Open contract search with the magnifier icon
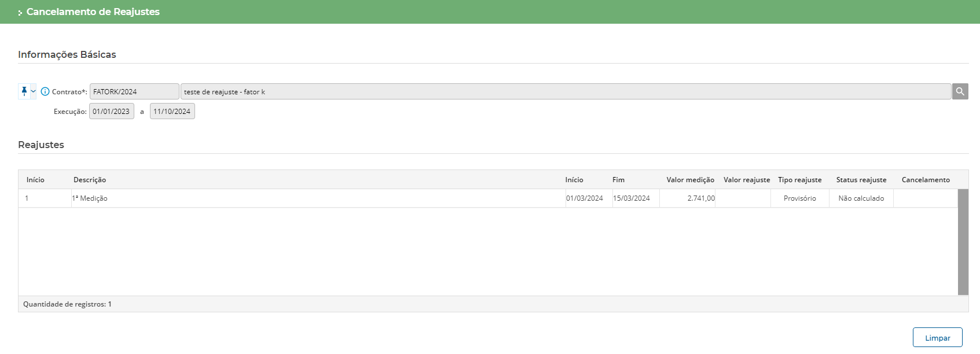Screen dimensions: 980x354 pyautogui.click(x=960, y=91)
